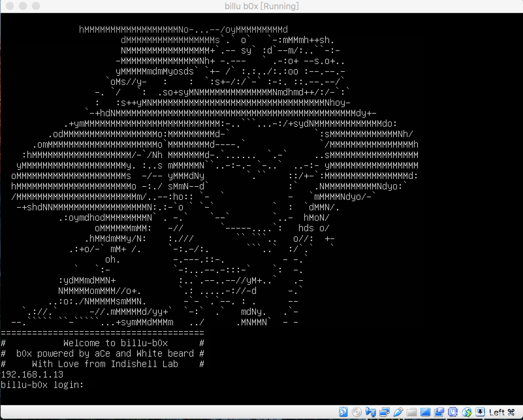Click the CPU virtualization features chip icon

click(453, 412)
